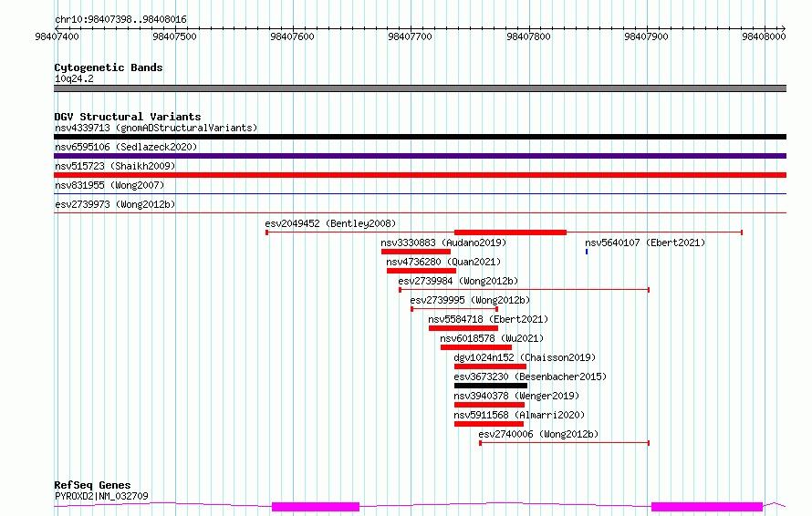Image resolution: width=812 pixels, height=516 pixels.
Task: Open nsv5584718 Ebert2021 label
Action: click(488, 319)
